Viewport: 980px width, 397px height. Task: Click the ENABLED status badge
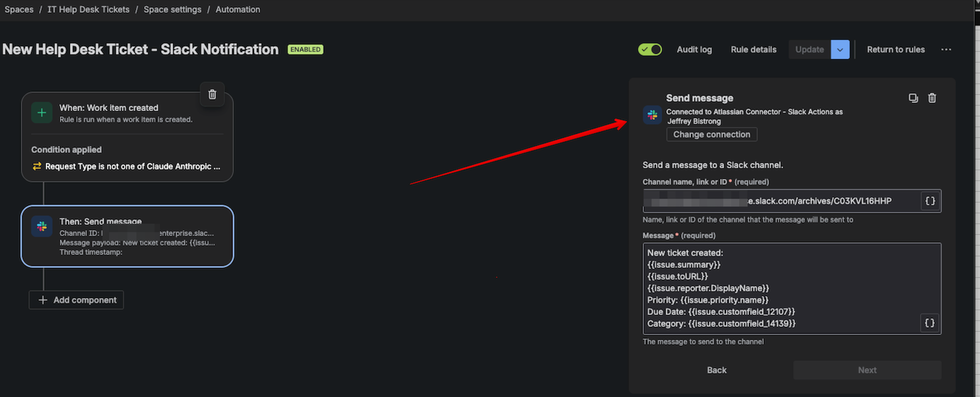[x=305, y=49]
